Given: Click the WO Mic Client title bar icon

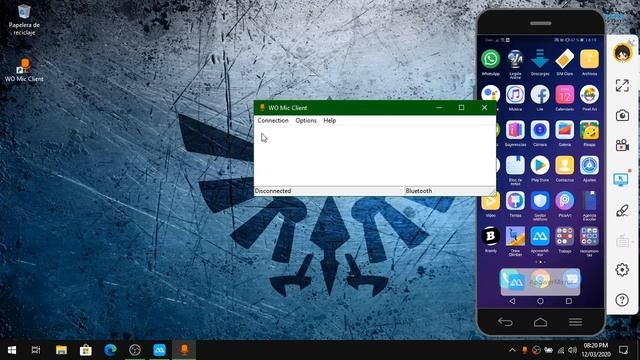Looking at the screenshot, I should (262, 107).
